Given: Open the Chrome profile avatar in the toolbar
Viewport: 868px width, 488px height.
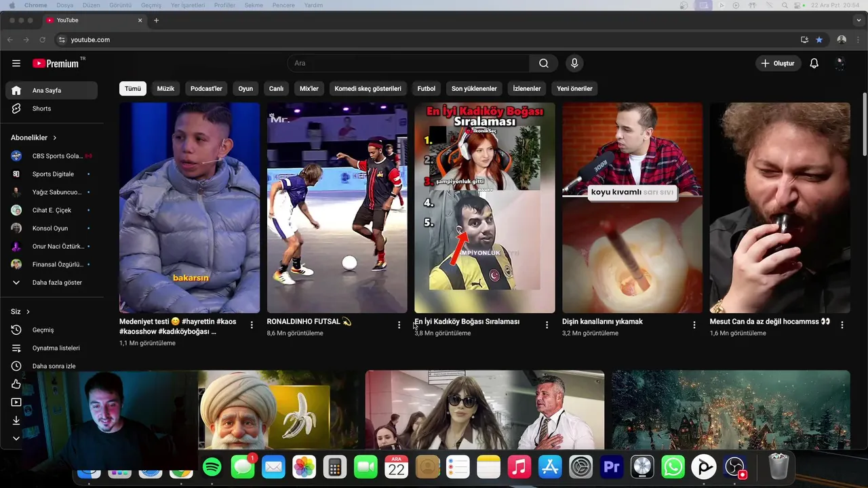Looking at the screenshot, I should click(842, 40).
